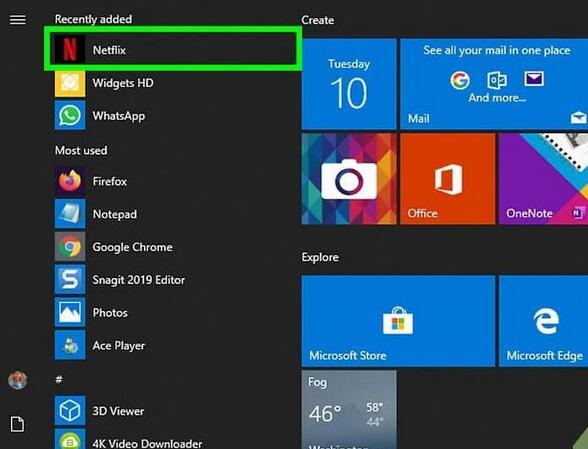
Task: Select the Firefox text label
Action: pyautogui.click(x=110, y=182)
